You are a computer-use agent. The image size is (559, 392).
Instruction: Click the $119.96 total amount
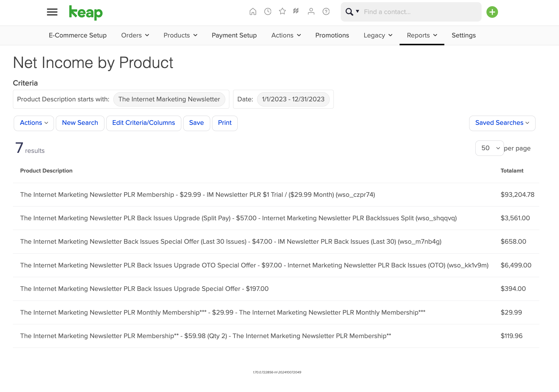[512, 336]
